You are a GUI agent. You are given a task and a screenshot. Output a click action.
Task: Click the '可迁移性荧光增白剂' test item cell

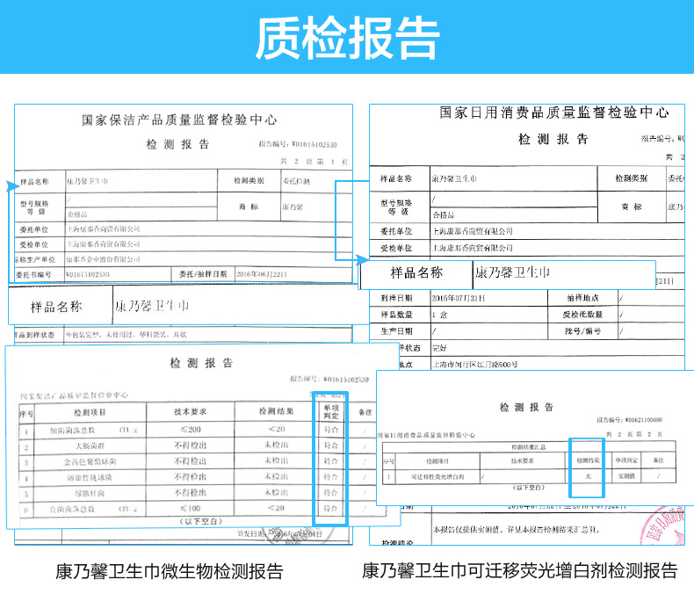437,477
